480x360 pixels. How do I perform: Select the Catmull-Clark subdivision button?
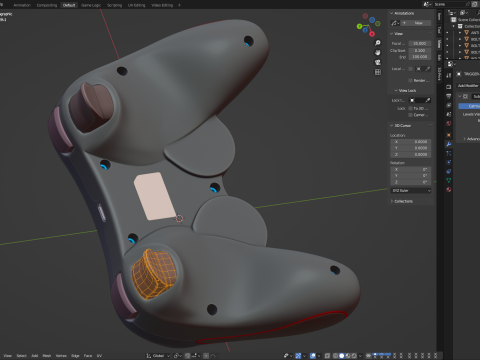[x=469, y=106]
